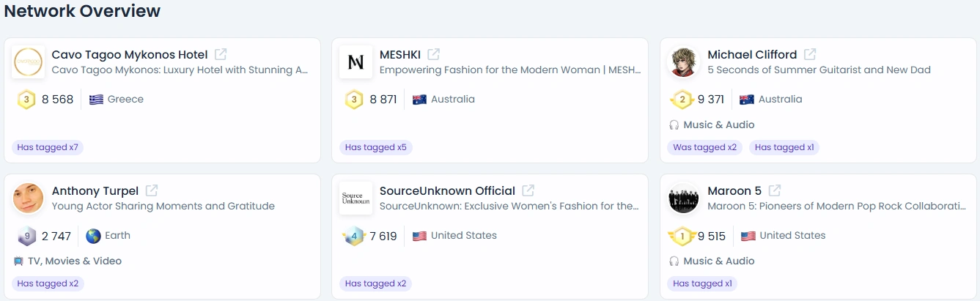Viewport: 980px width, 301px height.
Task: Click the 'Greece' country label
Action: [x=125, y=100]
